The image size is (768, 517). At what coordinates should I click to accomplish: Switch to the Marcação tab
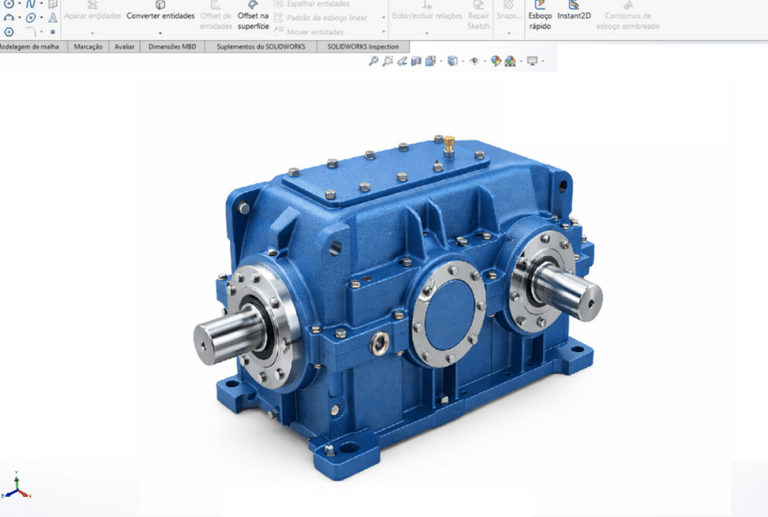(88, 47)
